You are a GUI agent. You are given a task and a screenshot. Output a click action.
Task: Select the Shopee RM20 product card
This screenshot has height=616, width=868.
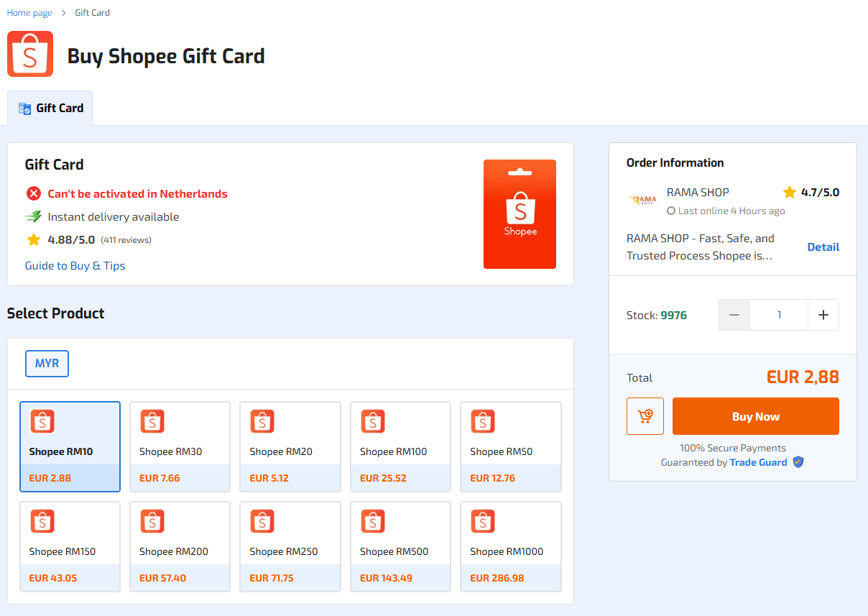tap(290, 446)
